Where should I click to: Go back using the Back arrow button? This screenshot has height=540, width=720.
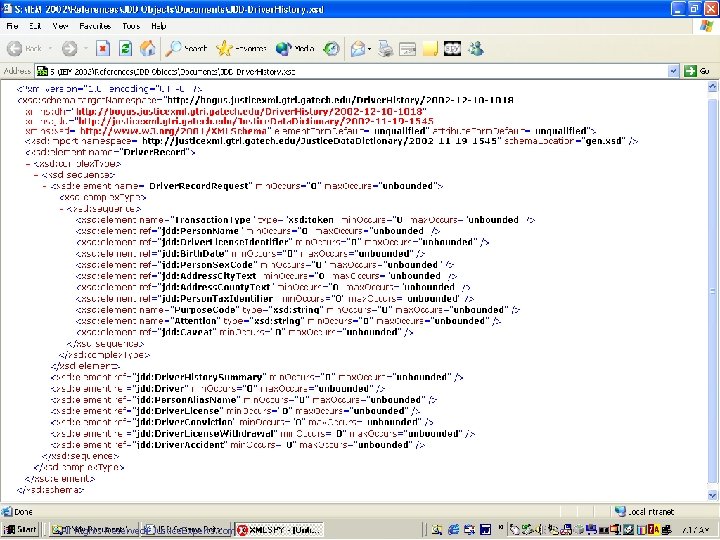[25, 48]
